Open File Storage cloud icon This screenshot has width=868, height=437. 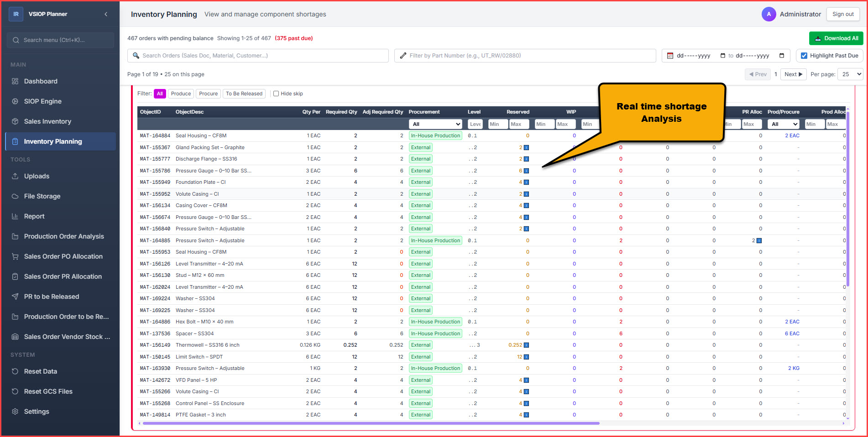(x=15, y=196)
